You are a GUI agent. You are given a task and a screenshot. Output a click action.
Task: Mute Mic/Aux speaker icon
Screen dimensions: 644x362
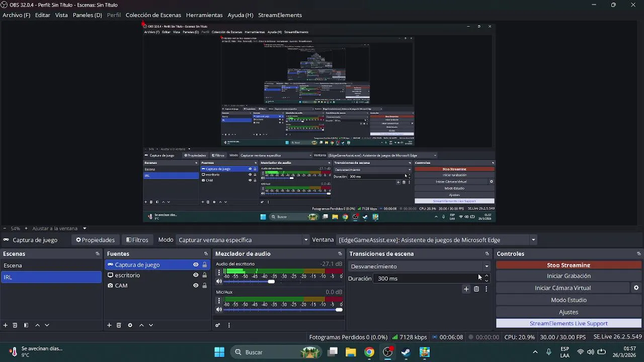219,310
